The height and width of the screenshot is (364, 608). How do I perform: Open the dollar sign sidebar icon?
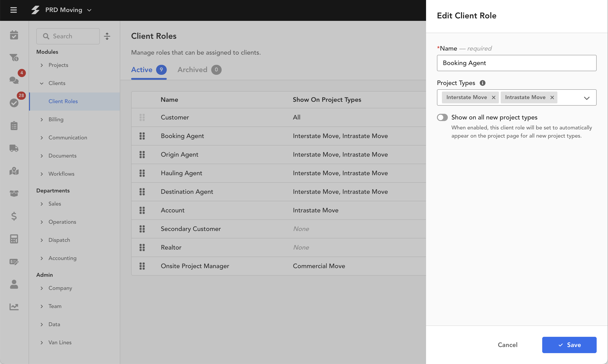point(14,216)
